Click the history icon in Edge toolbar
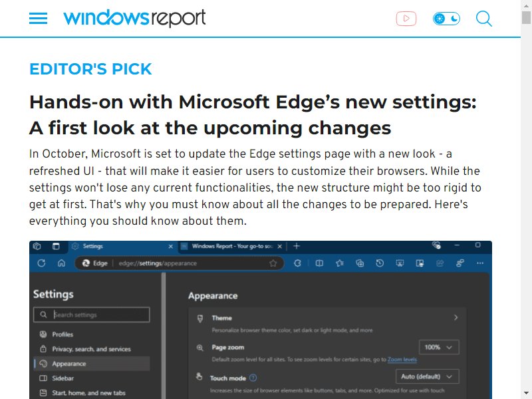 (380, 263)
